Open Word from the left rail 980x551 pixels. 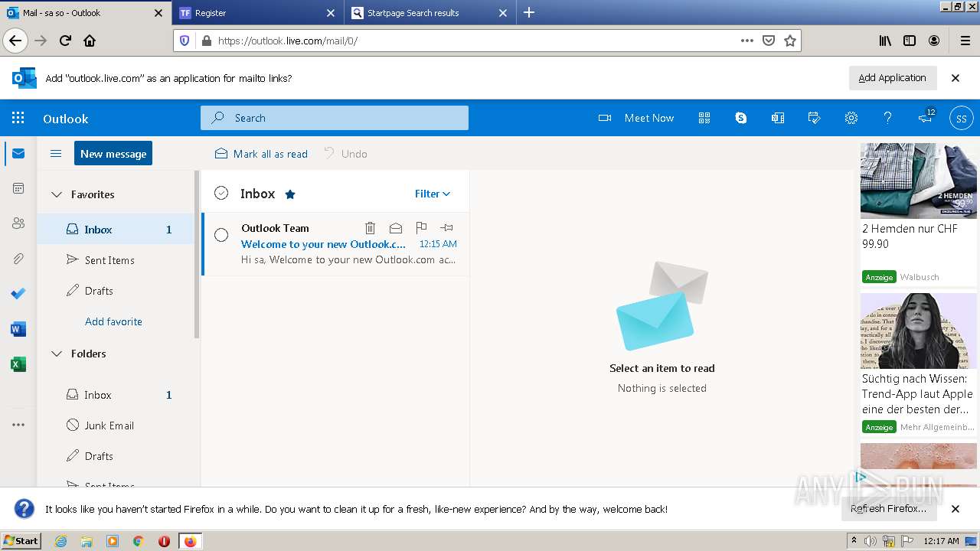[x=18, y=329]
